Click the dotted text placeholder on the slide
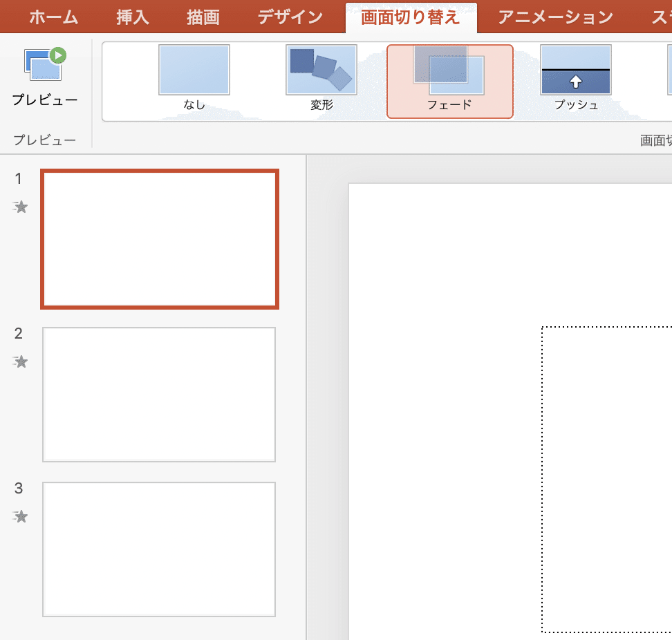Screen dimensions: 672x640 pyautogui.click(x=608, y=477)
